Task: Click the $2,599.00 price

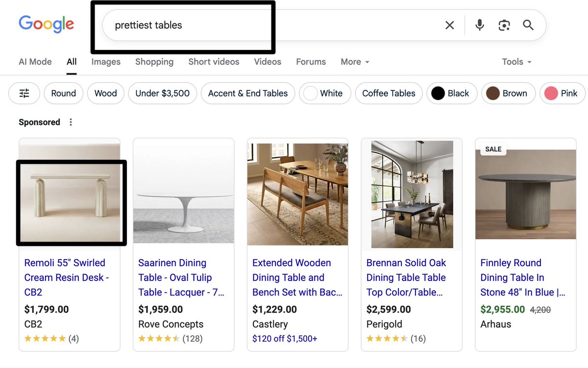Action: coord(389,310)
